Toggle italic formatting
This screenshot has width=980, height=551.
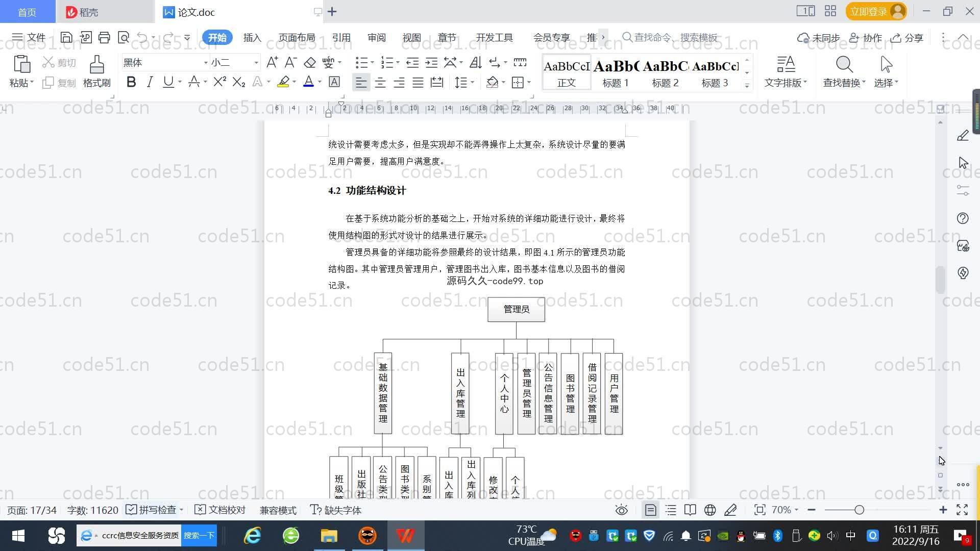150,82
